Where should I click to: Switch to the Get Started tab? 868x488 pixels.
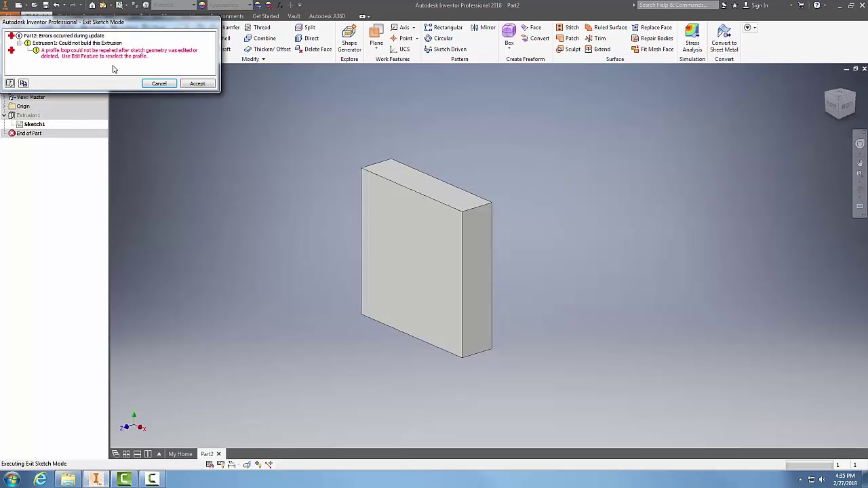point(266,16)
